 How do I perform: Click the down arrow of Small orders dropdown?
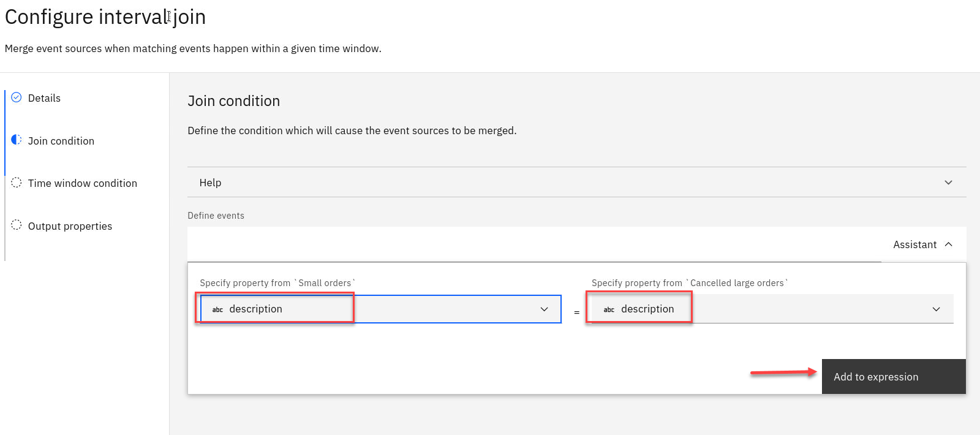[544, 309]
